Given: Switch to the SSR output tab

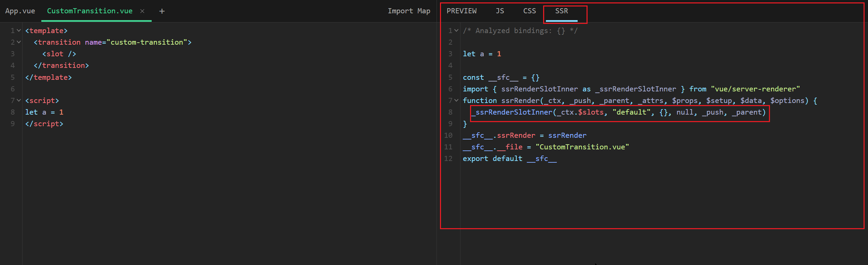Looking at the screenshot, I should tap(562, 11).
